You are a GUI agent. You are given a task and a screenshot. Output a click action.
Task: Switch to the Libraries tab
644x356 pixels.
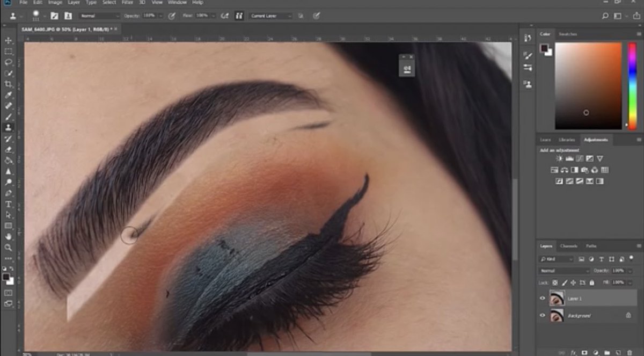567,140
